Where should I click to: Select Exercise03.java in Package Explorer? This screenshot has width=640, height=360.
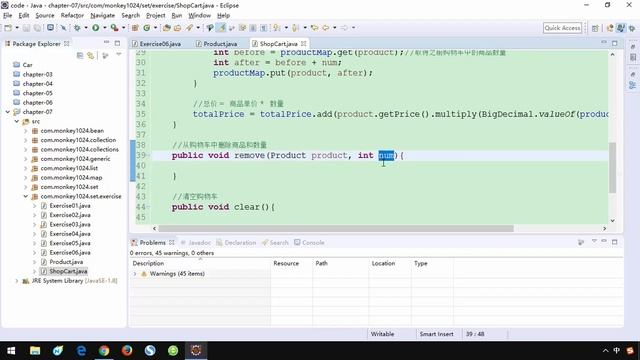(x=70, y=224)
